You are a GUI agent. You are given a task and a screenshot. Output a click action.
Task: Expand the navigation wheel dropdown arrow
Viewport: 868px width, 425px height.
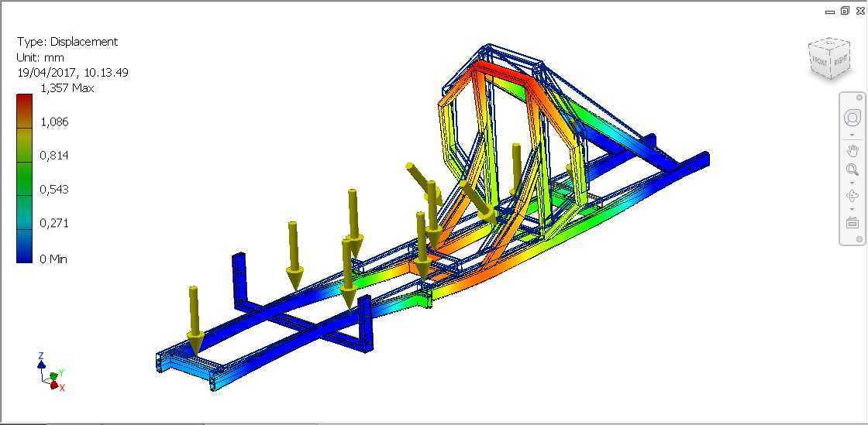852,134
